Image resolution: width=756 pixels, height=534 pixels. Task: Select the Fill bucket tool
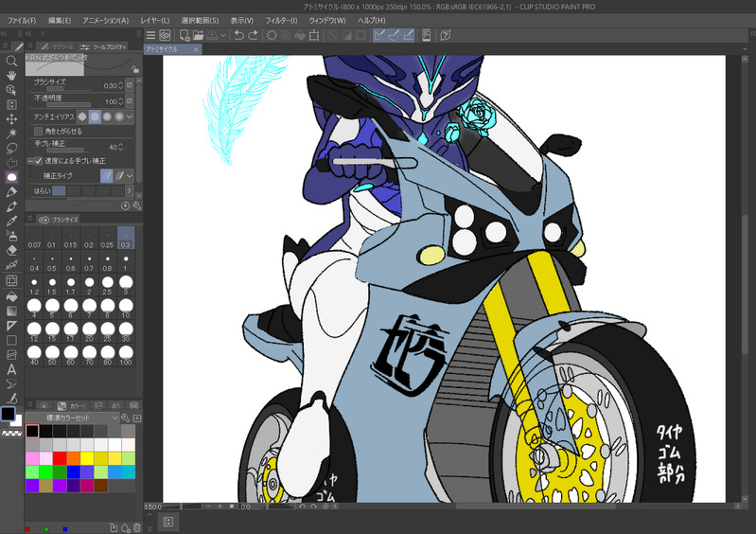pyautogui.click(x=11, y=296)
